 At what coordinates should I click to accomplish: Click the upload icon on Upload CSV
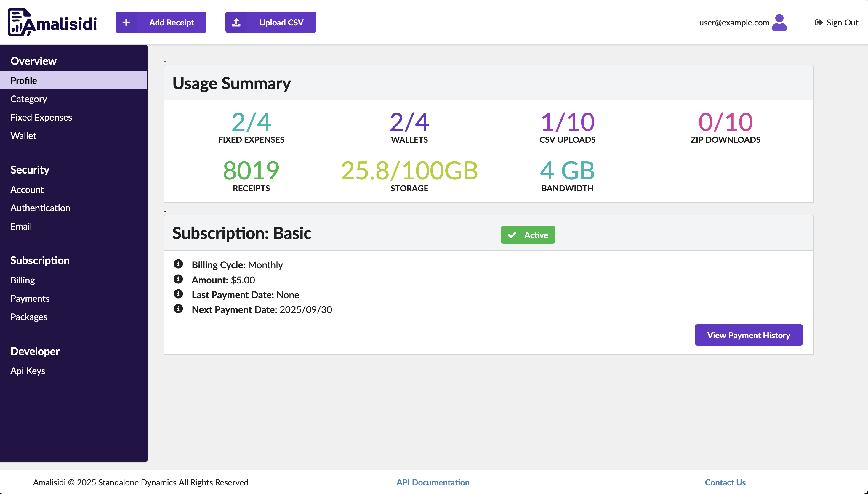coord(236,23)
